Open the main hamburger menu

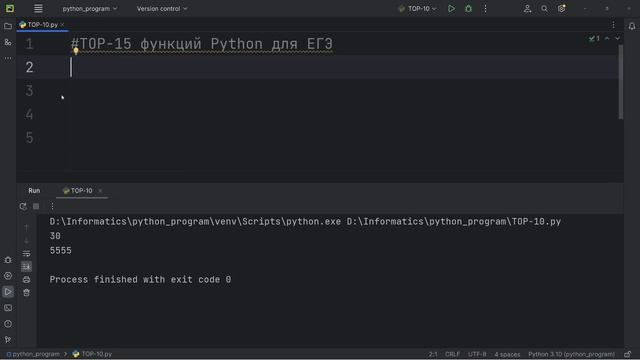38,9
